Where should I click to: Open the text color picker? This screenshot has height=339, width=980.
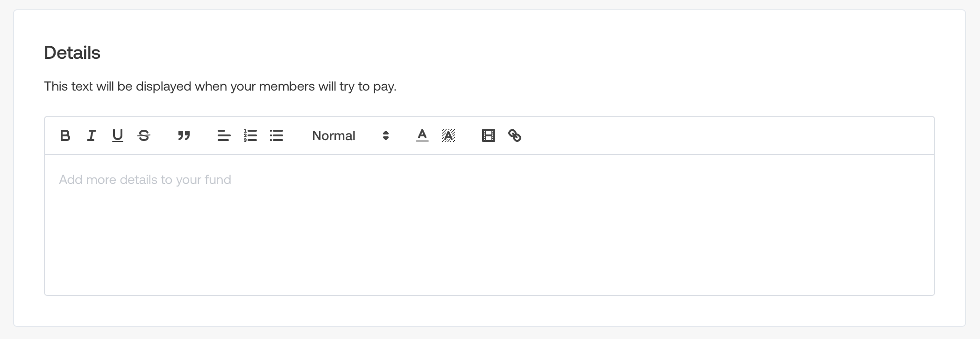point(422,136)
